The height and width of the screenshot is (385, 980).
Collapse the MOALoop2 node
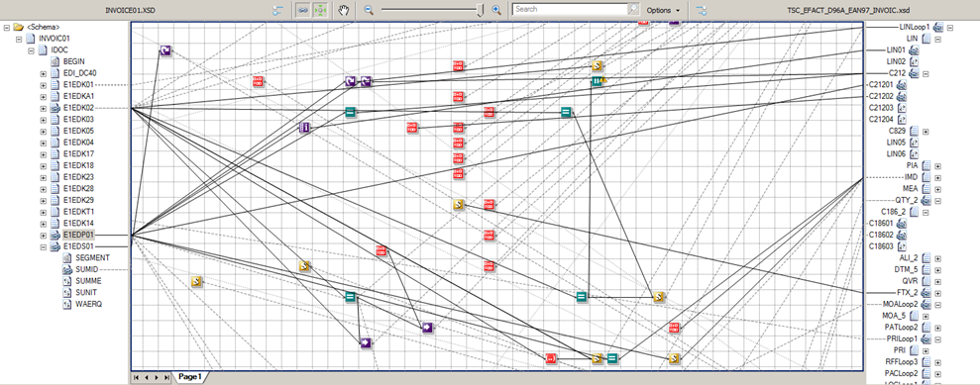point(937,305)
